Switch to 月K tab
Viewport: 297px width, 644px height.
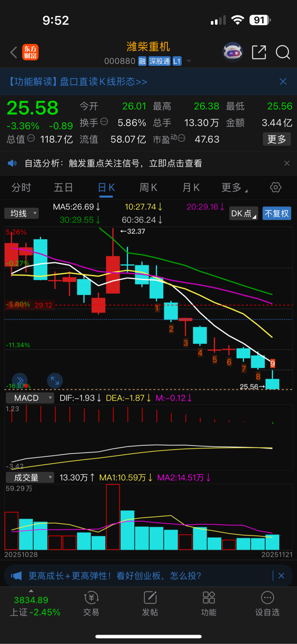click(x=191, y=188)
